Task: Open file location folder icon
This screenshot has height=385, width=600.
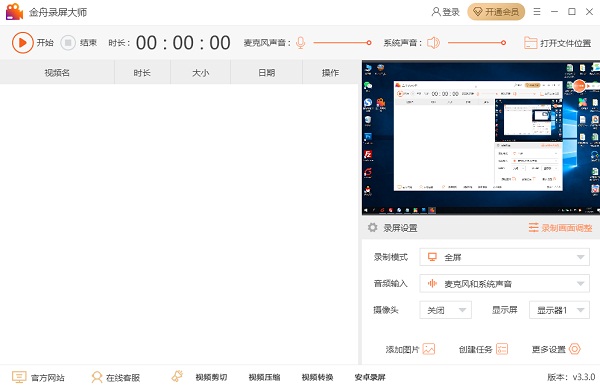Action: 530,43
